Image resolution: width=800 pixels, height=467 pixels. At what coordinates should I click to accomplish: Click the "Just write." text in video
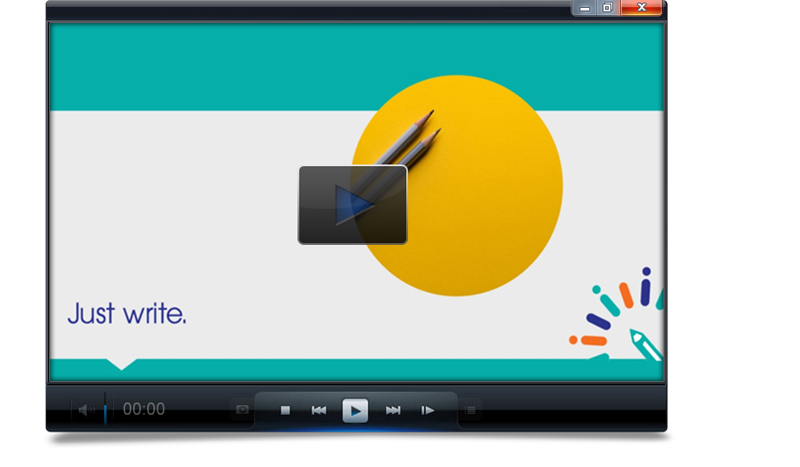[127, 313]
